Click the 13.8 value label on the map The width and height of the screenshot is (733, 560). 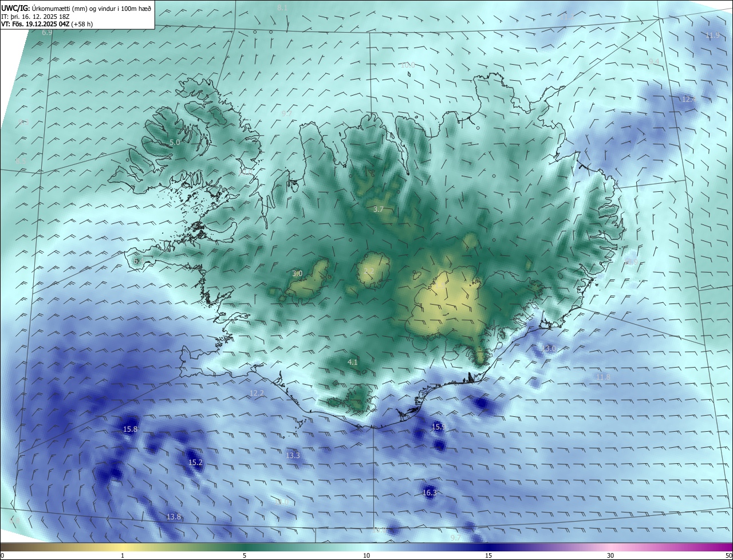(174, 516)
